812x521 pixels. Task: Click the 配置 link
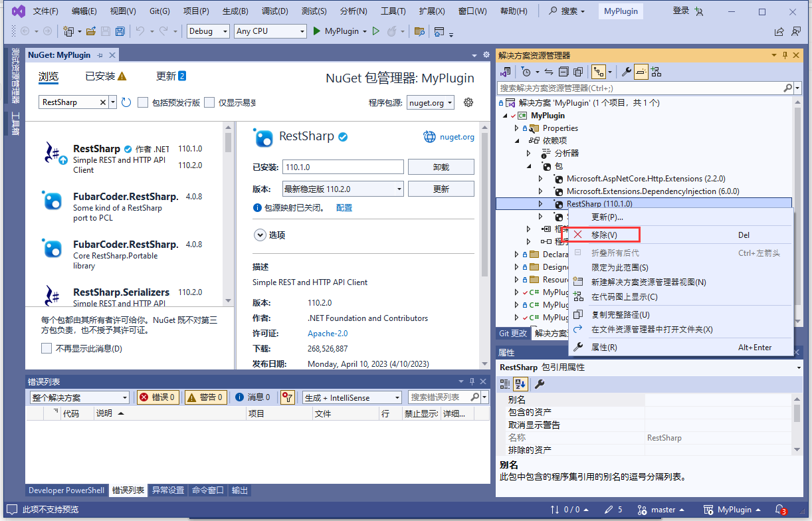point(344,208)
